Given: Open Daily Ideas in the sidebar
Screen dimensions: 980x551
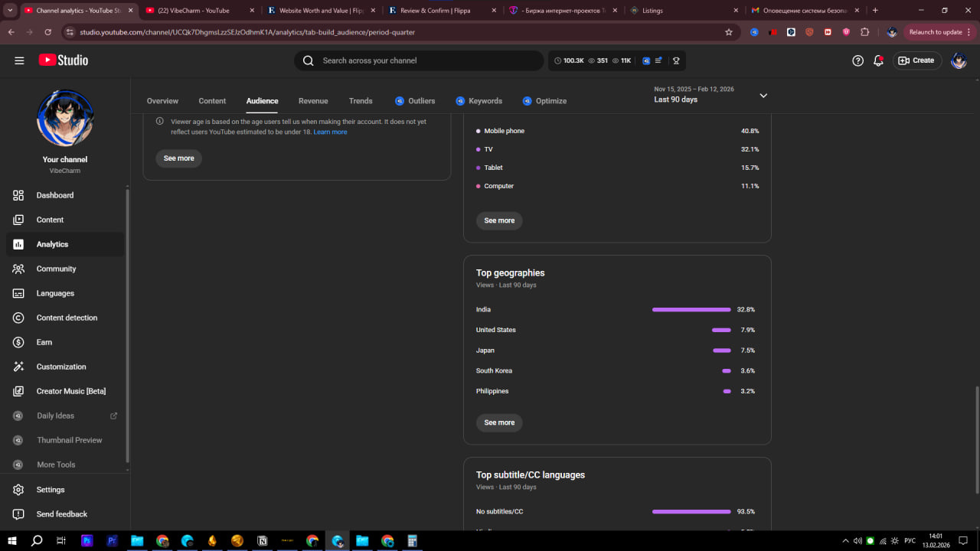Looking at the screenshot, I should (65, 416).
